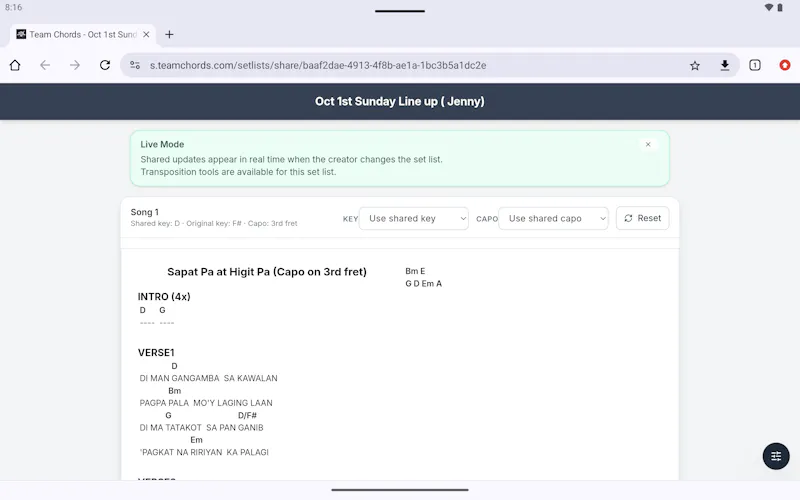The image size is (800, 500).
Task: Go to the browser home page
Action: (x=15, y=65)
